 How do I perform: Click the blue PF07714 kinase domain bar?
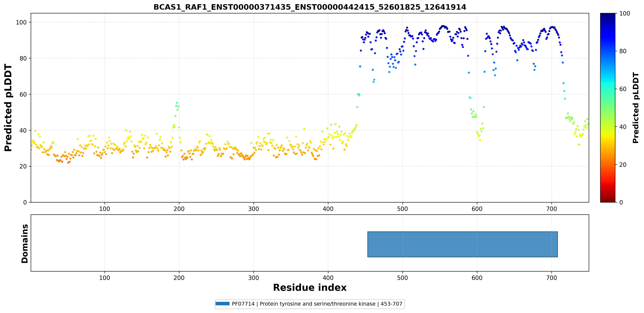463,244
